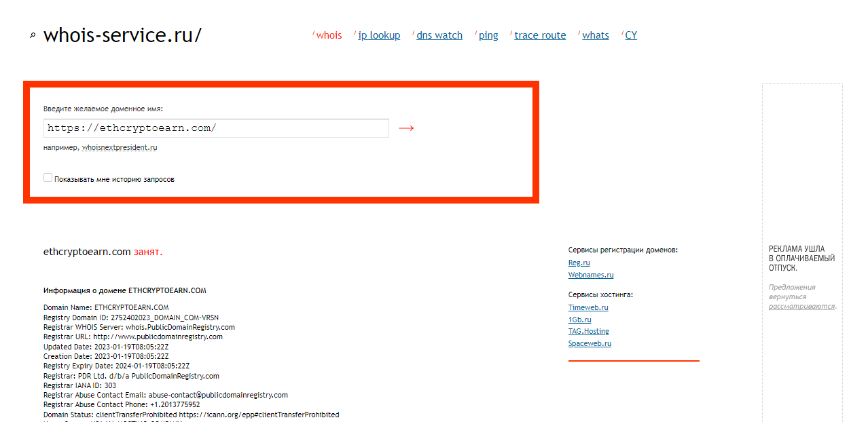Follow the 1Gb.ru hosting link
Image resolution: width=868 pixels, height=422 pixels.
pos(579,320)
